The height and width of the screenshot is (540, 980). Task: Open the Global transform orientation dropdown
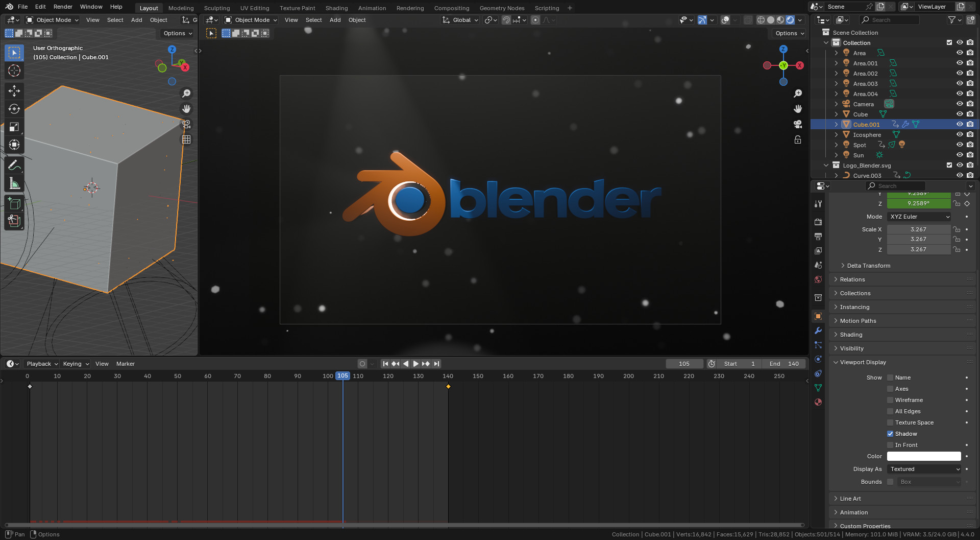pyautogui.click(x=460, y=20)
